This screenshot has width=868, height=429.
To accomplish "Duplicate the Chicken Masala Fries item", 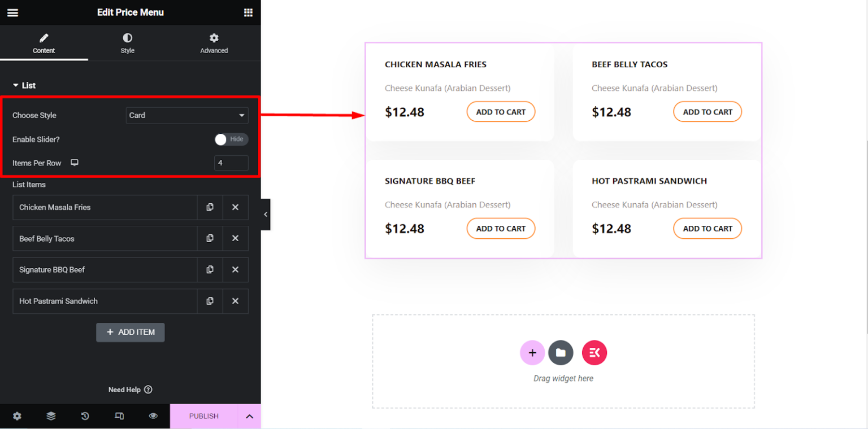I will pos(210,207).
